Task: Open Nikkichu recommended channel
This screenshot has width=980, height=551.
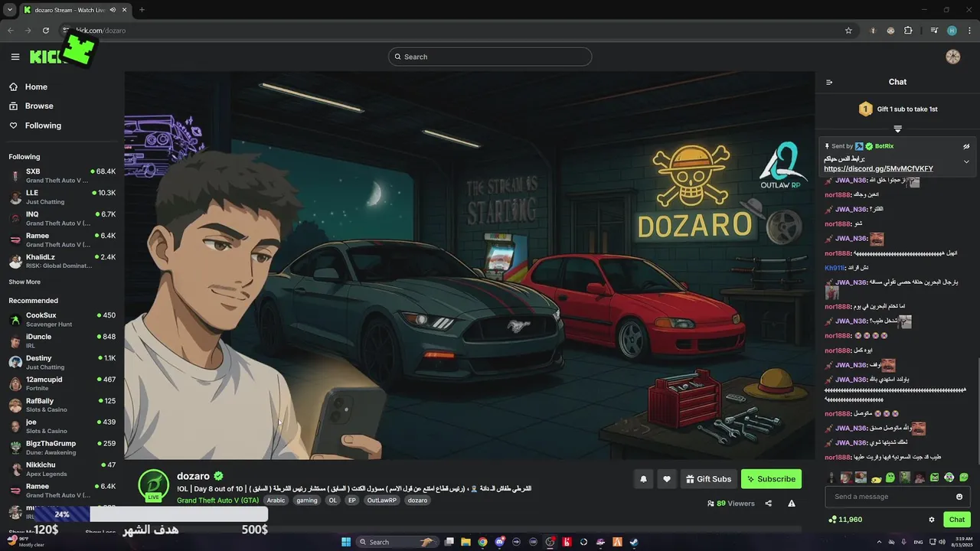Action: coord(62,469)
